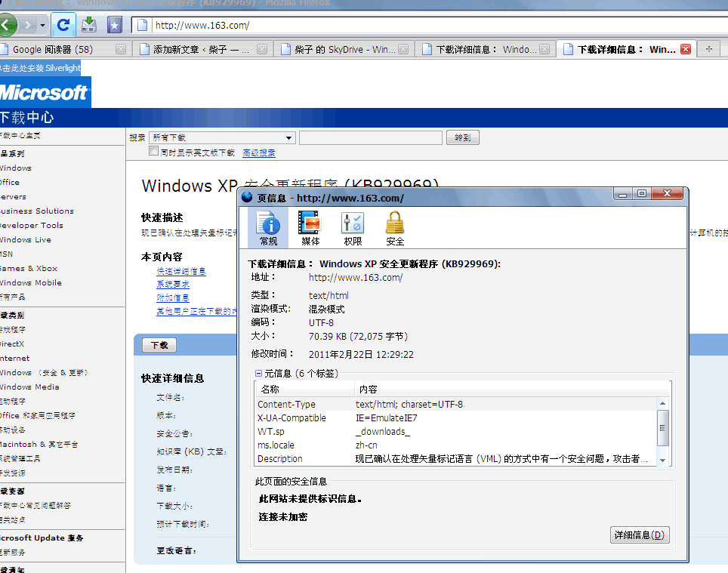728x573 pixels.
Task: Close the SkyDrive tab
Action: (403, 49)
